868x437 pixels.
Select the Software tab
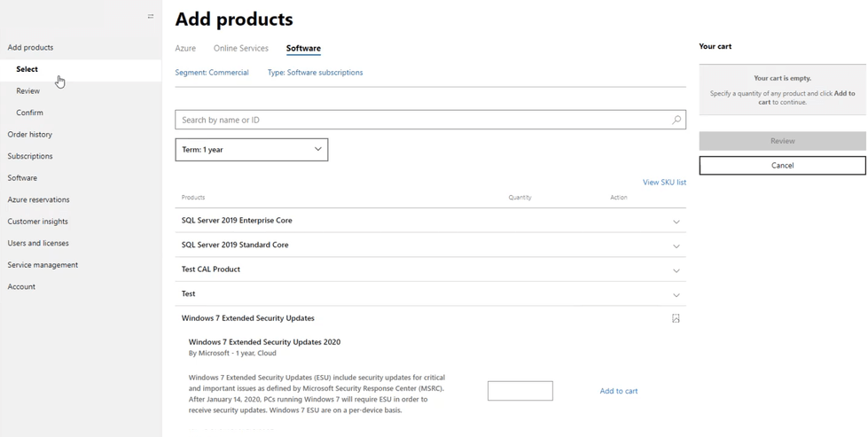(303, 48)
